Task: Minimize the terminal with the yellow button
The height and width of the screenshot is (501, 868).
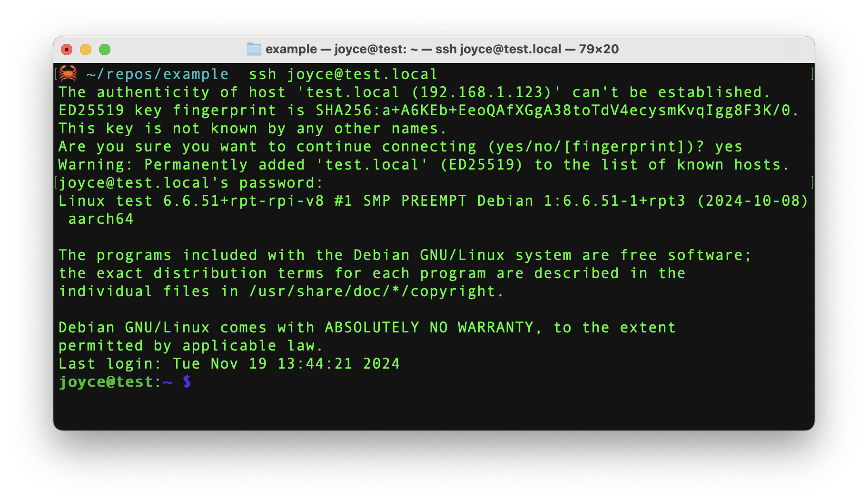Action: [x=86, y=50]
